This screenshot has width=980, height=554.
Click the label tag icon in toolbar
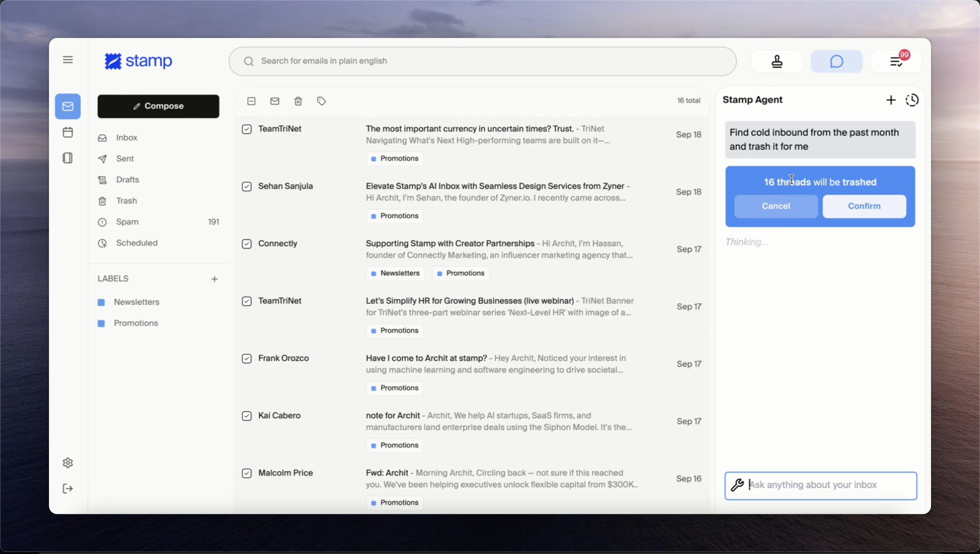point(321,101)
